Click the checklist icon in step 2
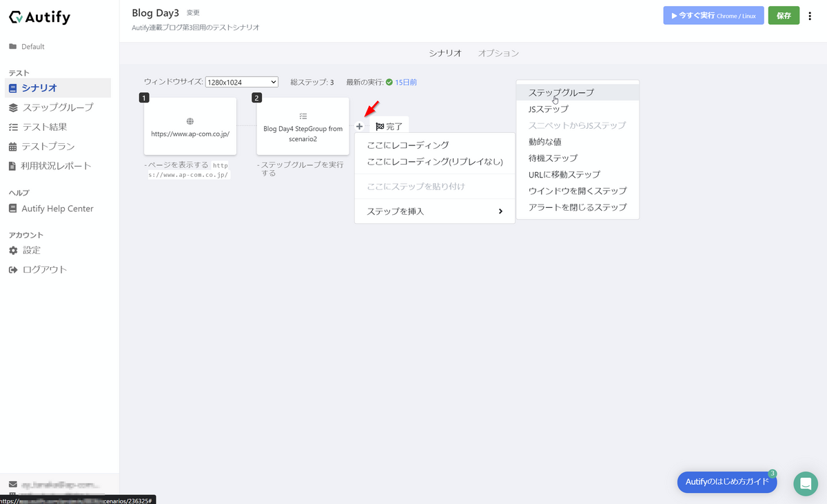827x504 pixels. 303,116
